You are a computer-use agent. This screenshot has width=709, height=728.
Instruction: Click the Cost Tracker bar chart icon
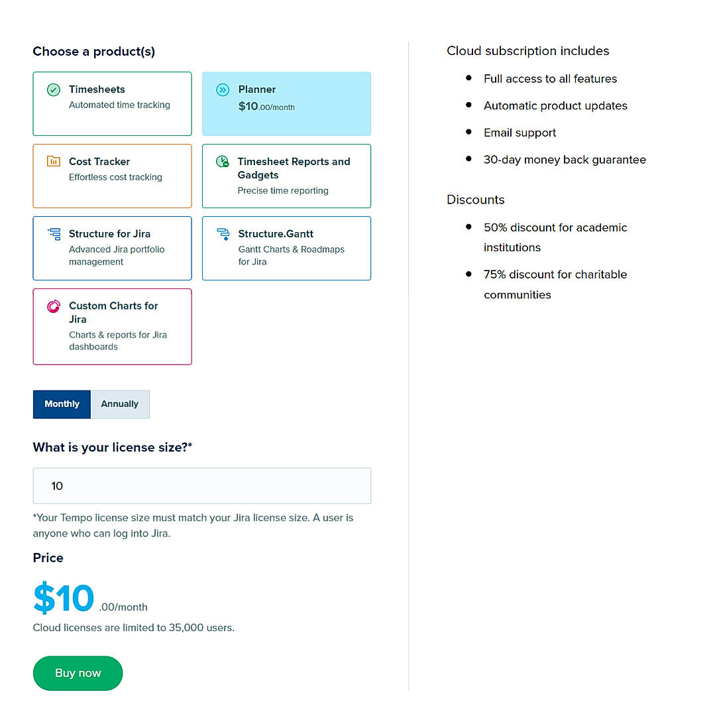55,161
